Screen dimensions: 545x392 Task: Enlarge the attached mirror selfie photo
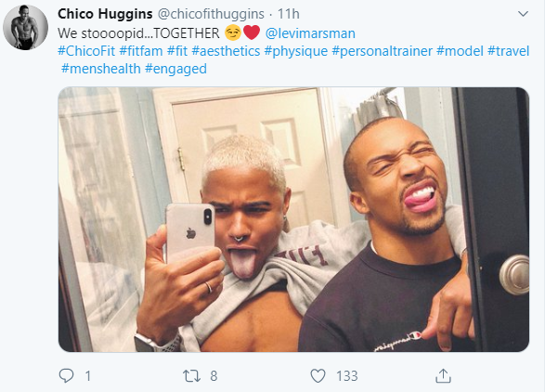(293, 219)
